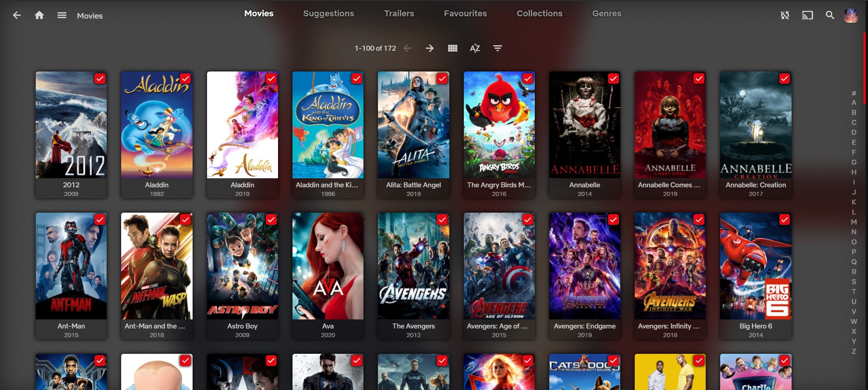868x390 pixels.
Task: Toggle watched mark on Annabelle 2014
Action: [x=613, y=79]
